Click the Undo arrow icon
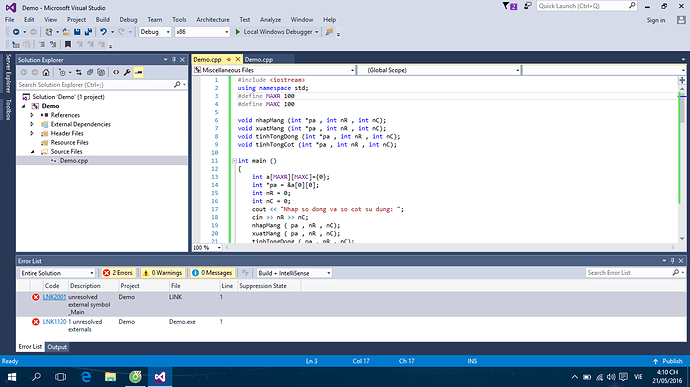This screenshot has width=690, height=387. [103, 32]
